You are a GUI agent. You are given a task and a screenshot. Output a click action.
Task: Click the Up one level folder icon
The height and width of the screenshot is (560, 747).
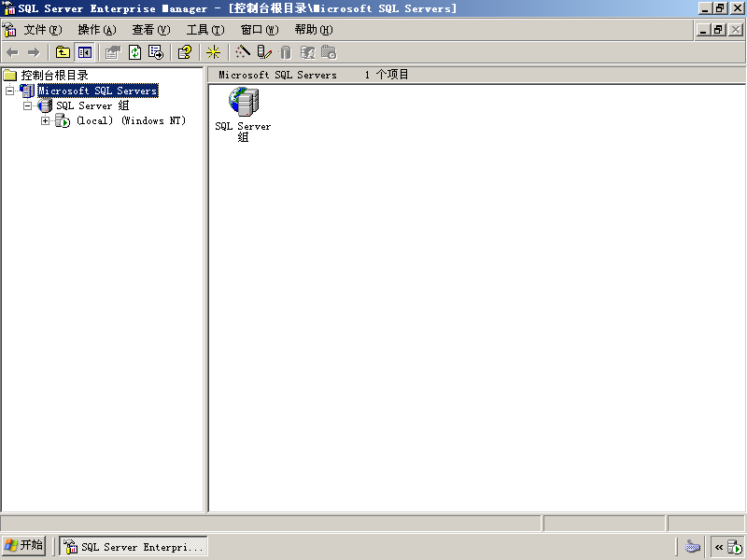coord(63,52)
